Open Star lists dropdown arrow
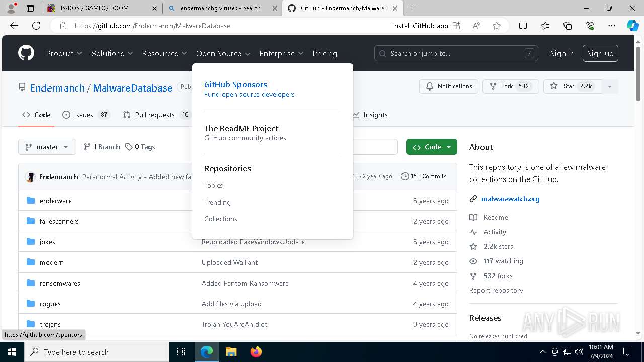The width and height of the screenshot is (644, 362). click(609, 86)
